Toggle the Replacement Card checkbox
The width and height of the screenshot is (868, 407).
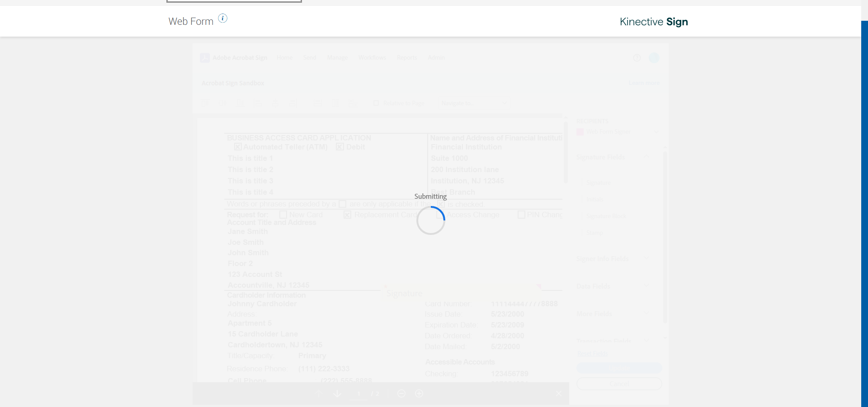click(347, 215)
